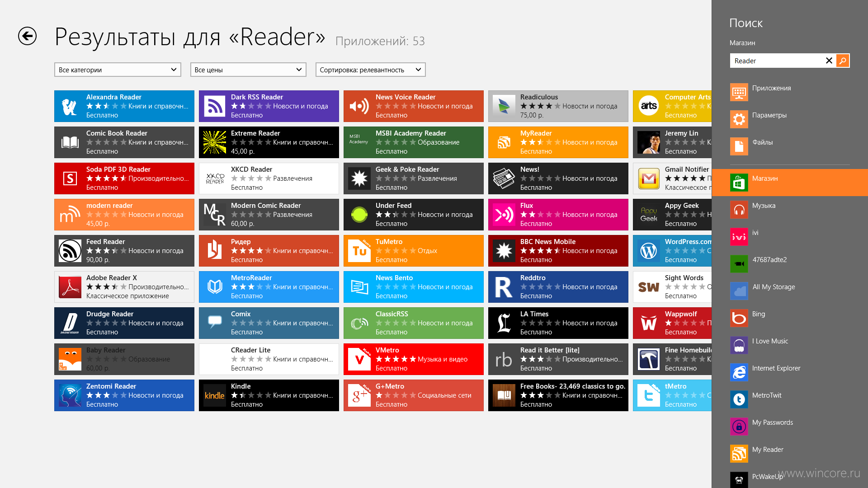Screen dimensions: 868x488
Task: Click the VMetro icon
Action: (x=359, y=359)
